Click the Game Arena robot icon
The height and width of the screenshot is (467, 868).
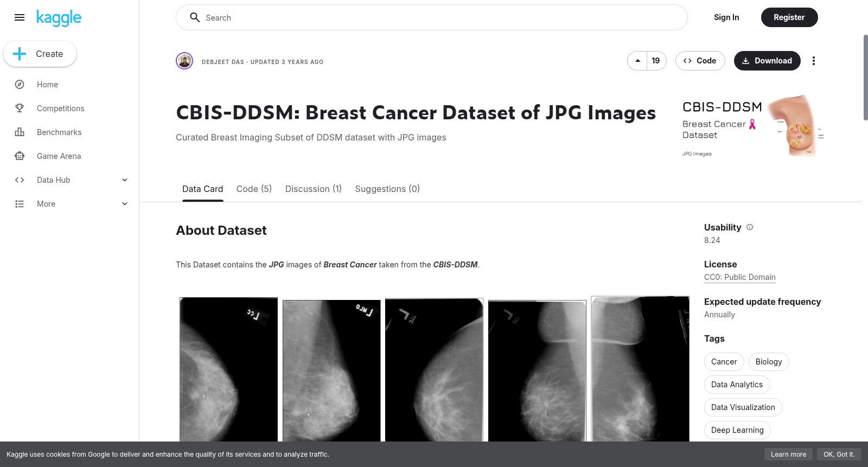point(20,156)
